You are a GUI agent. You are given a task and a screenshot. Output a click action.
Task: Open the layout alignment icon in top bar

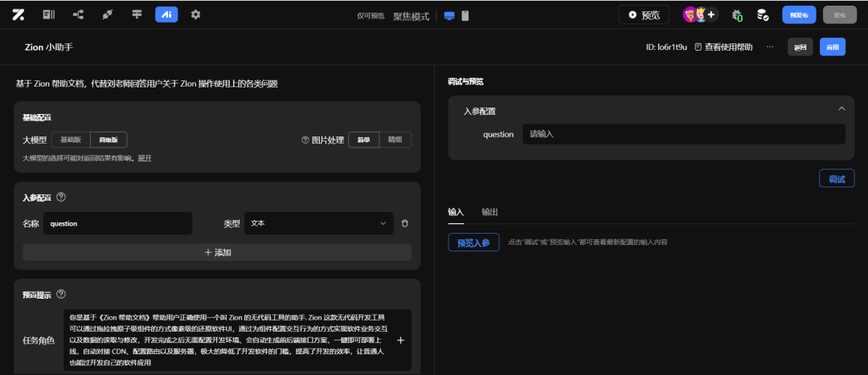137,15
